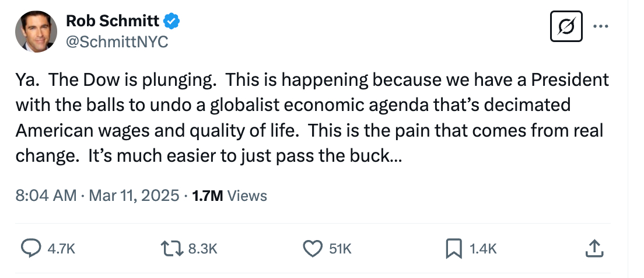
Task: Click the blue verified checkmark badge
Action: click(171, 22)
